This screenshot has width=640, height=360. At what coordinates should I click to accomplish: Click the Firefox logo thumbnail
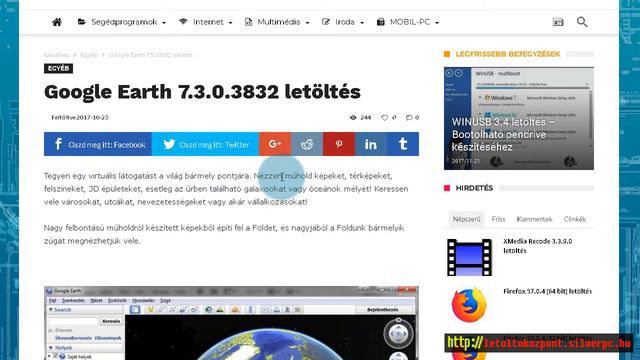(x=469, y=305)
